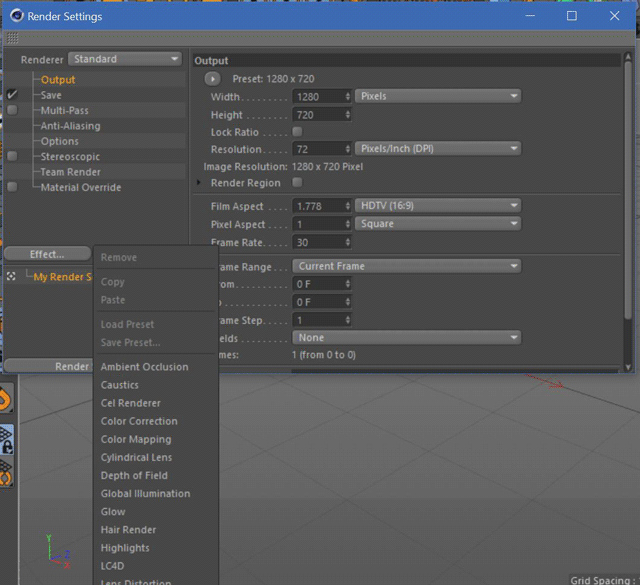Expand the Render Region disclosure triangle
Screen dimensions: 640x585
199,183
